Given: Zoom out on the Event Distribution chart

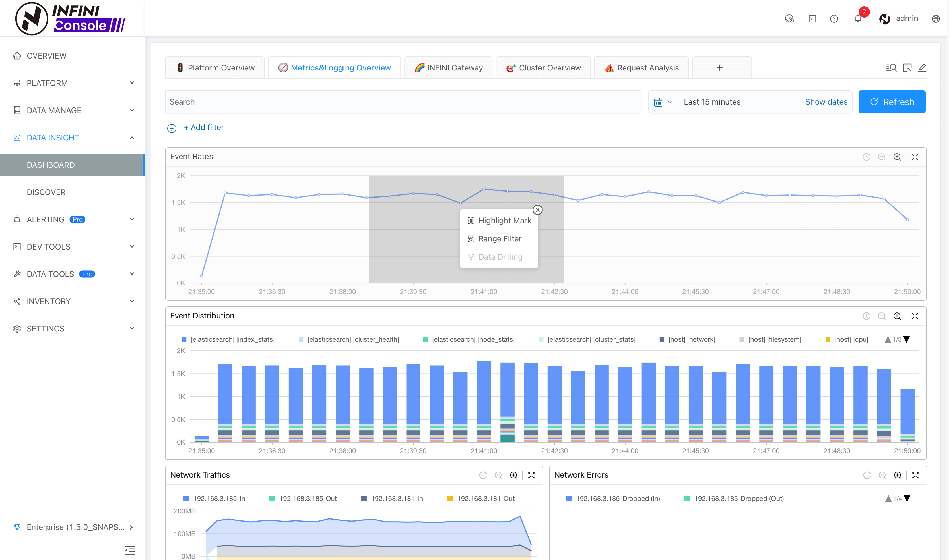Looking at the screenshot, I should coord(882,316).
